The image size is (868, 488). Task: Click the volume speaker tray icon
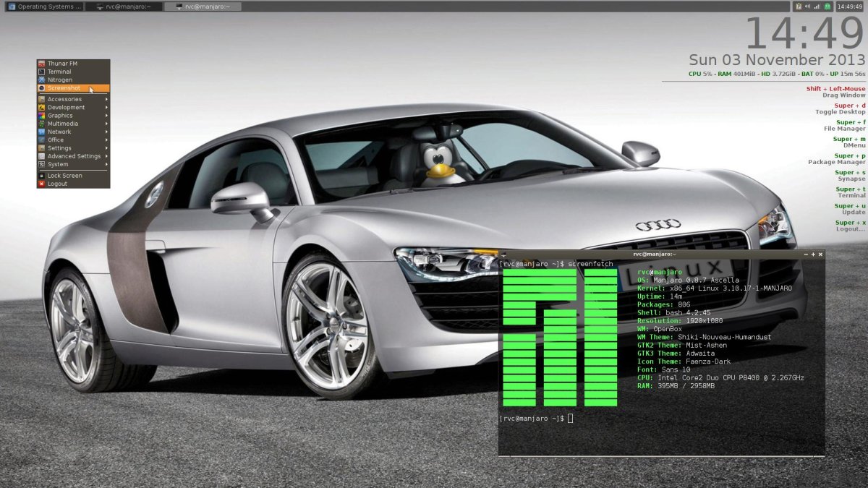click(x=808, y=7)
